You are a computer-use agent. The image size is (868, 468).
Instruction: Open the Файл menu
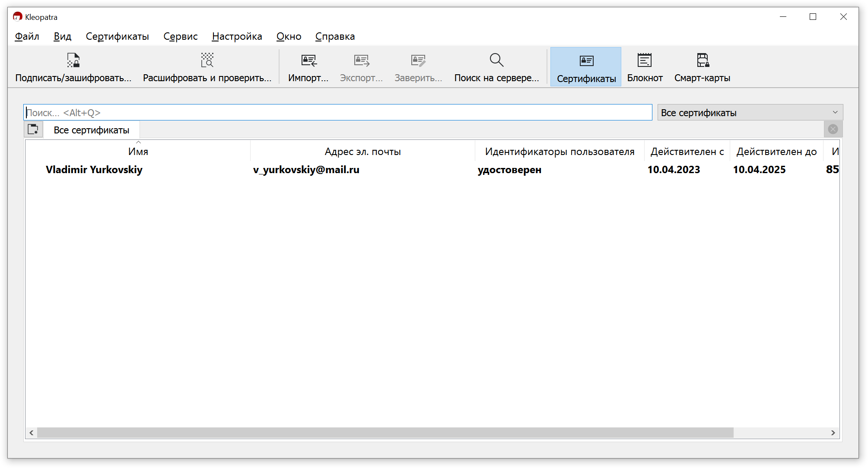point(27,36)
